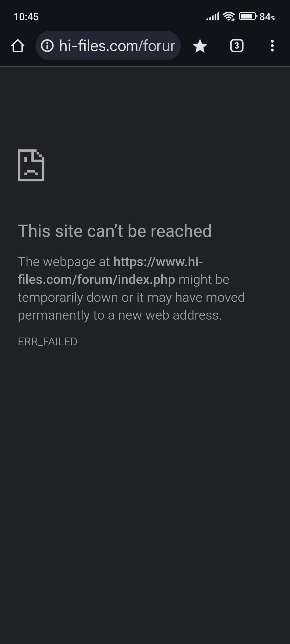
Task: Tap the battery icon in the status bar
Action: point(248,16)
